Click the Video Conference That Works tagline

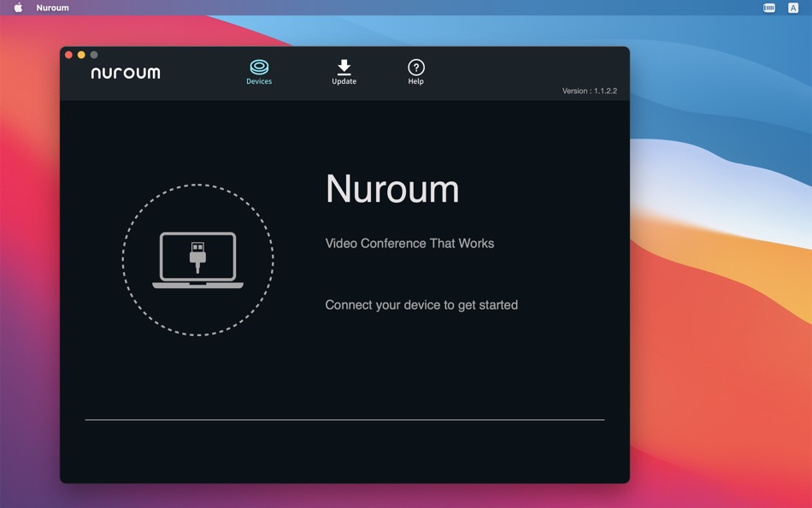[409, 243]
